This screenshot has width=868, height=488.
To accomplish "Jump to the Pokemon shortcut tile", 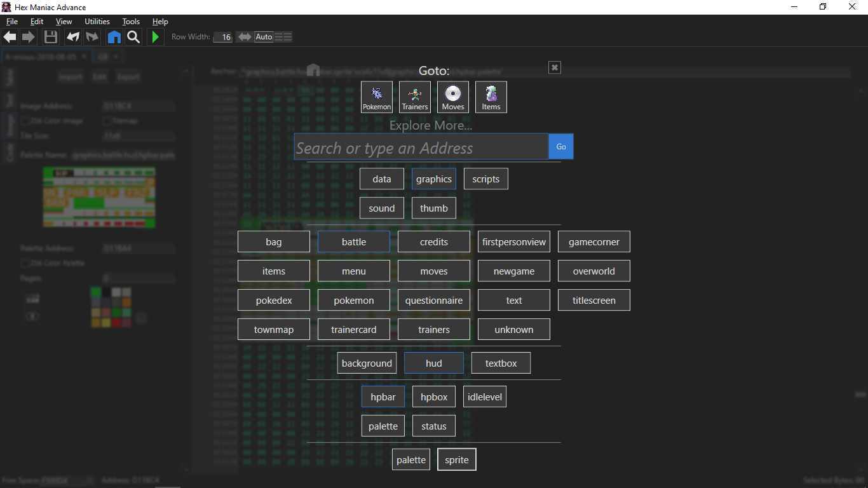I will [x=377, y=97].
